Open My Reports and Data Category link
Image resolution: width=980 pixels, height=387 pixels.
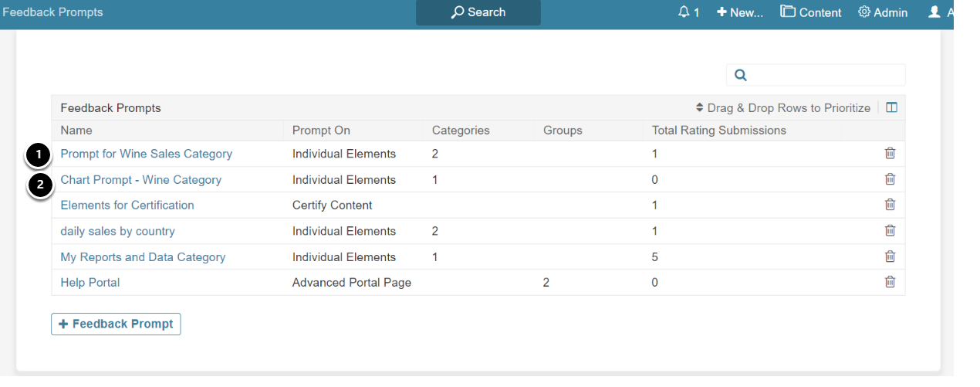[x=143, y=257]
